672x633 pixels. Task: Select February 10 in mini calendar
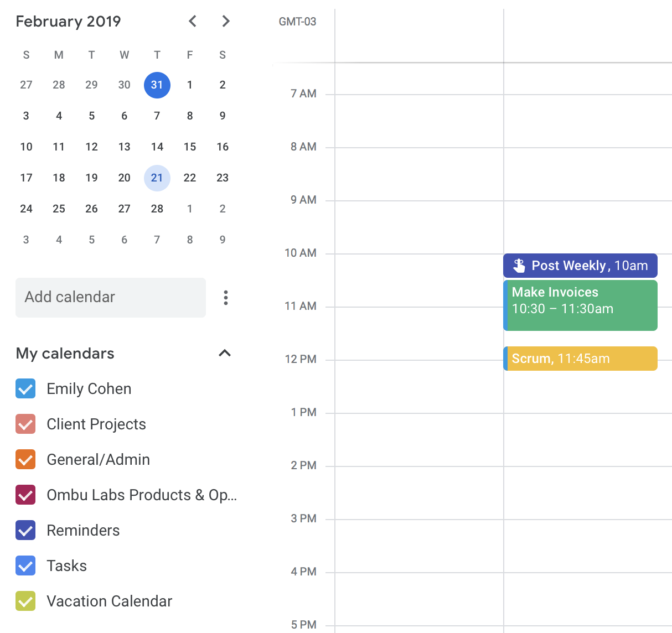click(x=26, y=147)
